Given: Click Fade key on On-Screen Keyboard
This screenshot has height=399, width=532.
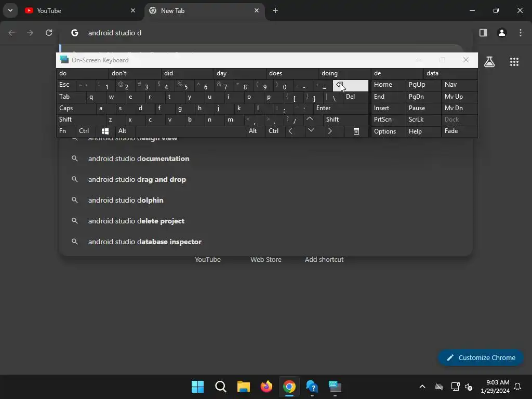Looking at the screenshot, I should (459, 131).
